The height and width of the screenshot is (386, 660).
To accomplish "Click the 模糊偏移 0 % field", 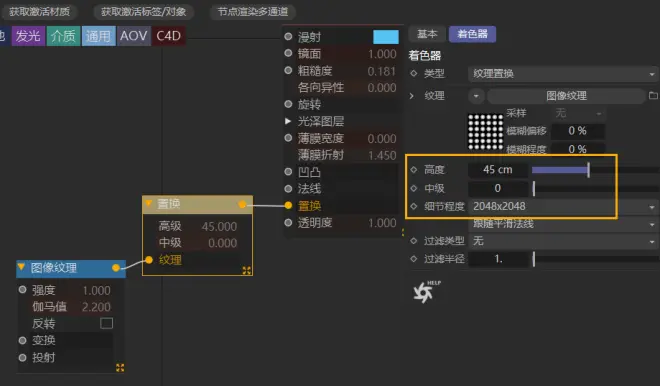I will (578, 131).
